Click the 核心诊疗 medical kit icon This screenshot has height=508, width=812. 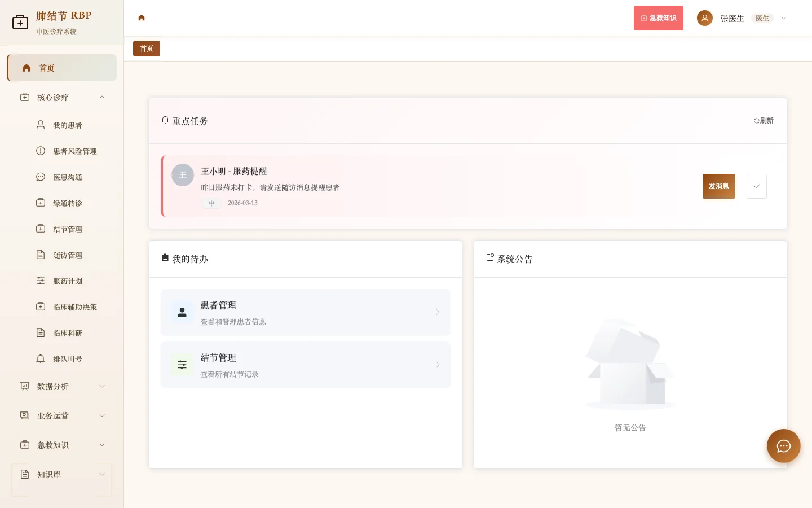(25, 97)
